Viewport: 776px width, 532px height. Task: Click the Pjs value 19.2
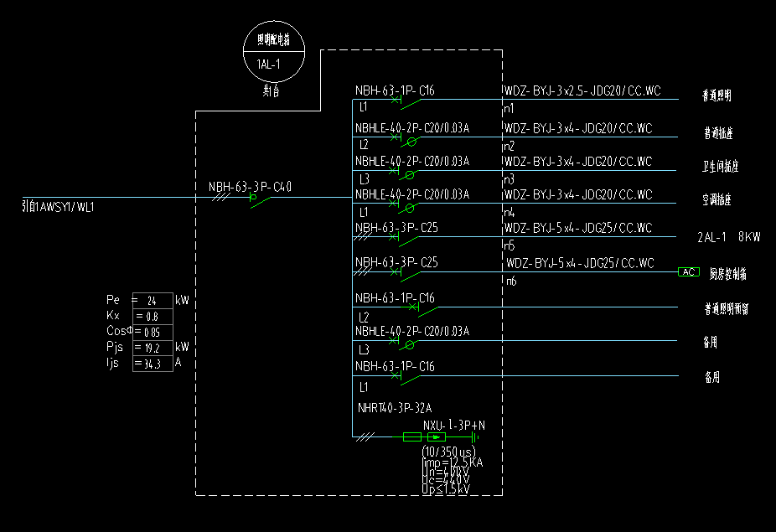(153, 348)
